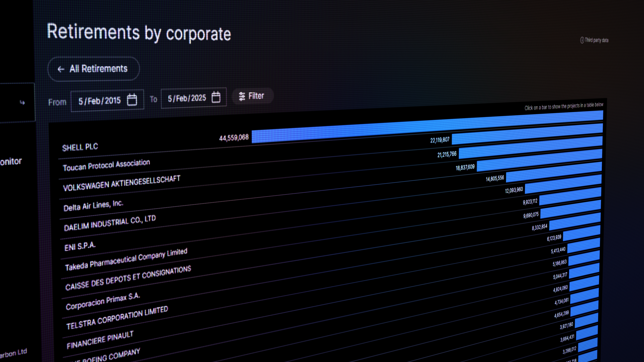
Task: Open the From date calendar icon
Action: 132,100
